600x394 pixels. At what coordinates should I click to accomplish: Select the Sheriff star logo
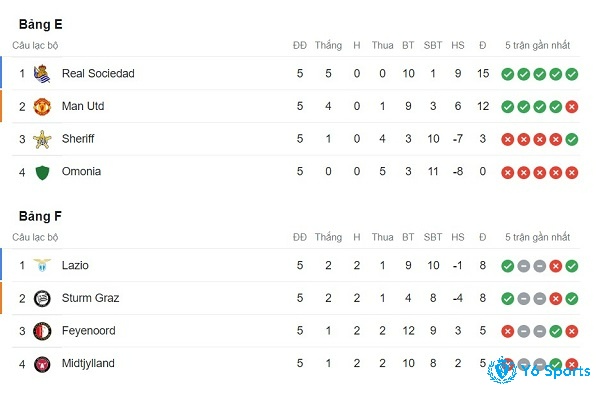tap(42, 139)
